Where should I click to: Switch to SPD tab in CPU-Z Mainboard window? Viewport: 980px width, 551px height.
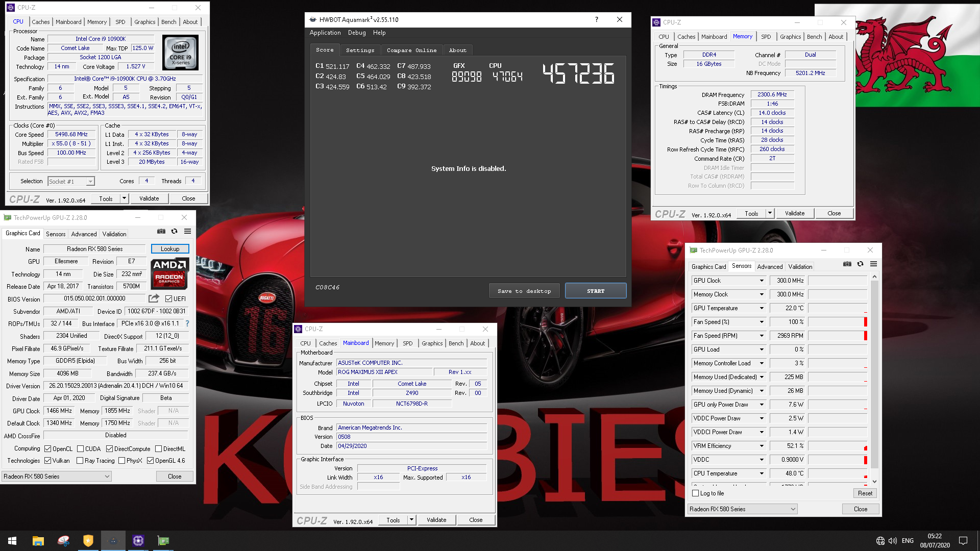point(407,343)
